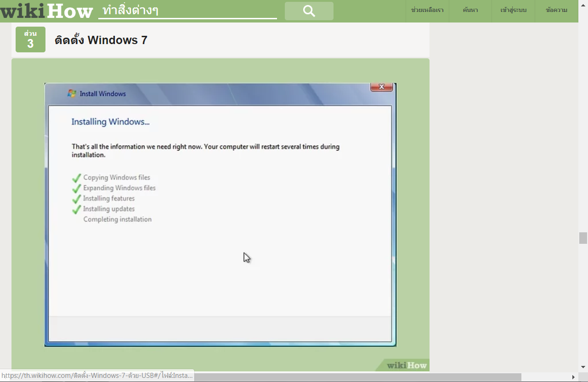The width and height of the screenshot is (588, 382).
Task: Click the wikiHow logo
Action: pyautogui.click(x=46, y=11)
